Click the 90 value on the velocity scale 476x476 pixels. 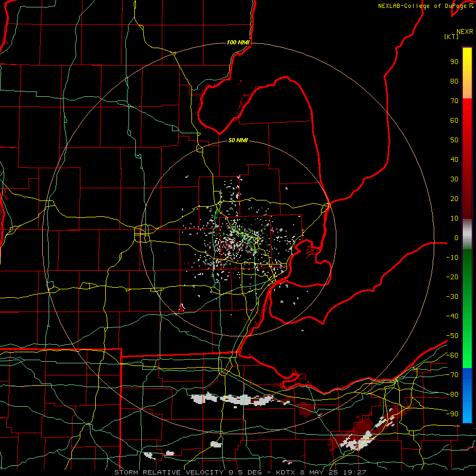(x=454, y=62)
